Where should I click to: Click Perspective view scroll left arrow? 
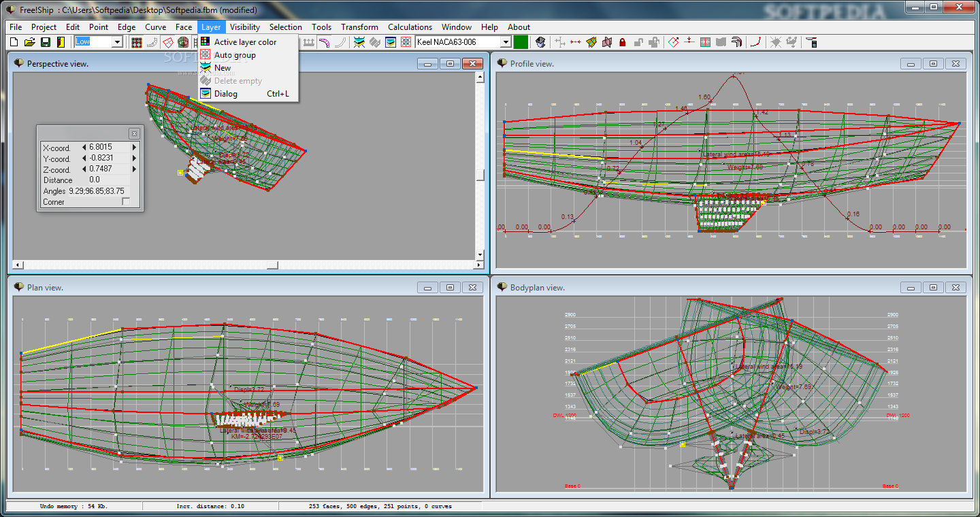click(17, 265)
